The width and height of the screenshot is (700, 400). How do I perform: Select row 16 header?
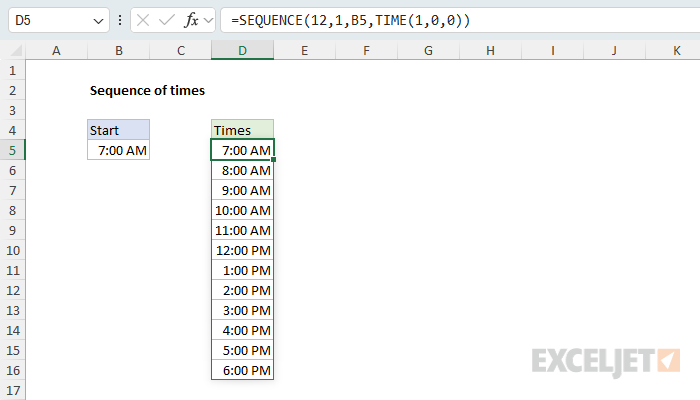(12, 371)
